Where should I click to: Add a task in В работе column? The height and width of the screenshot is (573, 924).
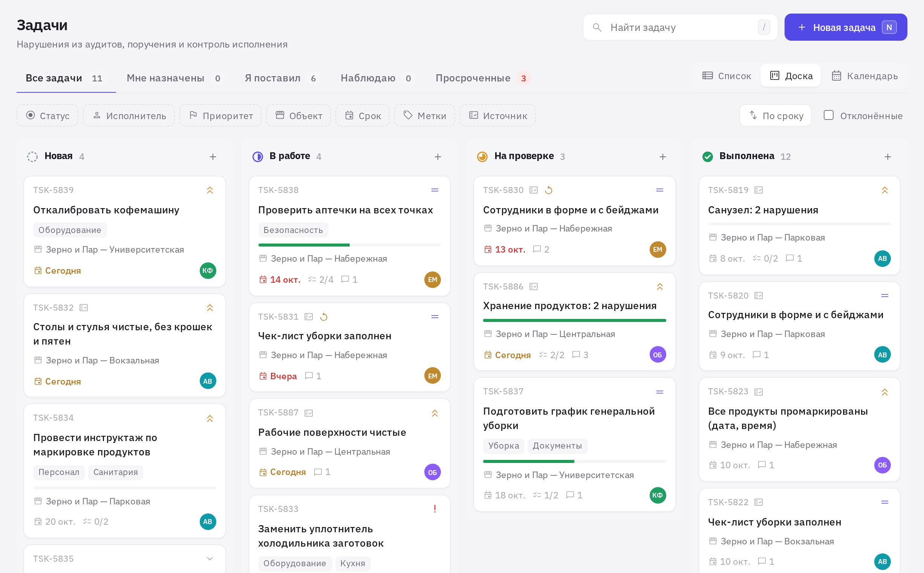tap(438, 156)
